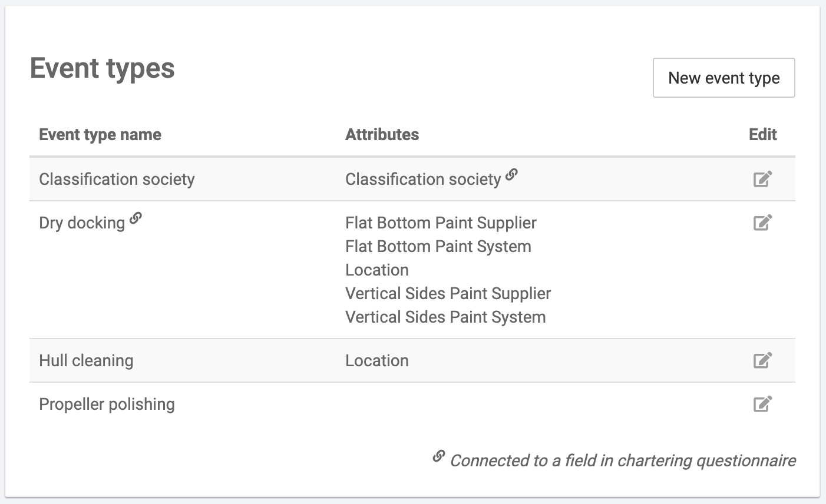The image size is (826, 504).
Task: Click the Propeller polishing event name
Action: point(107,404)
